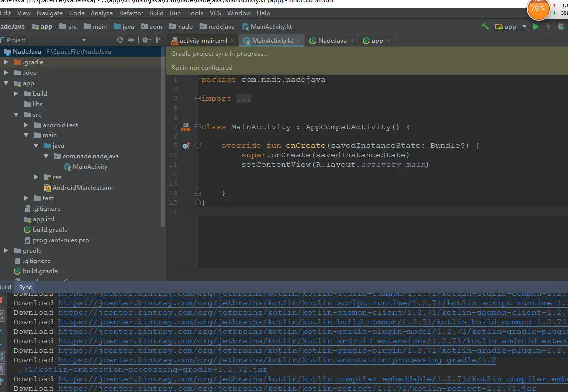Open the kotlin-reflect download link
This screenshot has width=568, height=392.
[297, 388]
